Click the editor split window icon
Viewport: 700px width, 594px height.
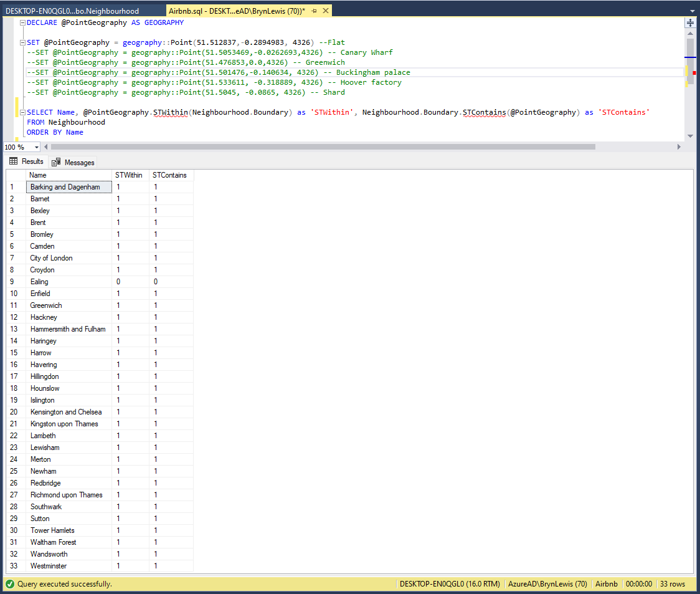[690, 23]
